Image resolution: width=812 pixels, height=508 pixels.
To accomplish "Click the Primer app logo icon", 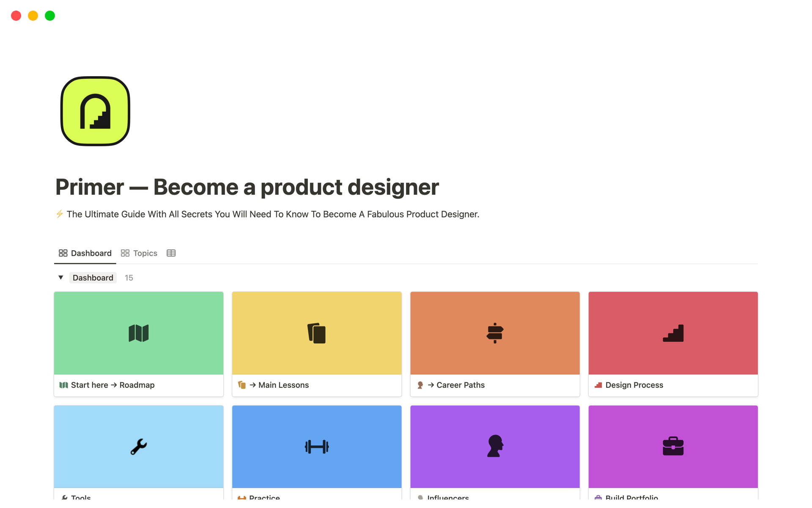I will point(95,111).
